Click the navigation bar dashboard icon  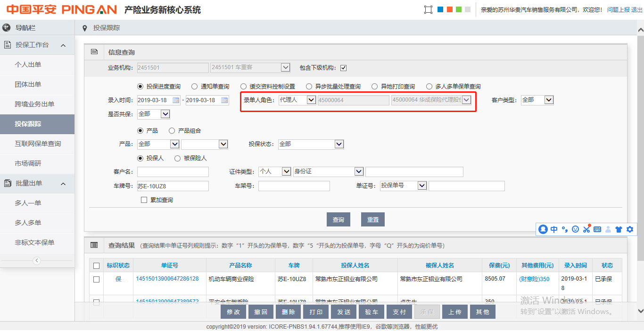tap(7, 28)
